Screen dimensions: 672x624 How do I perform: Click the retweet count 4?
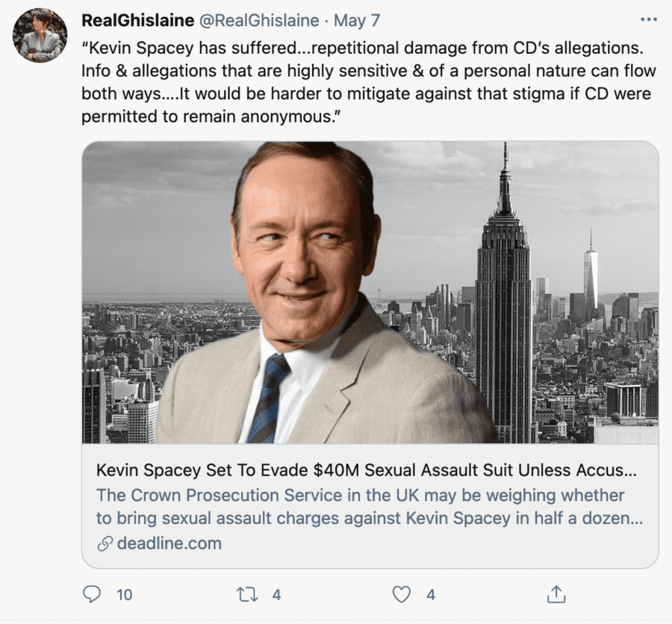tap(276, 595)
